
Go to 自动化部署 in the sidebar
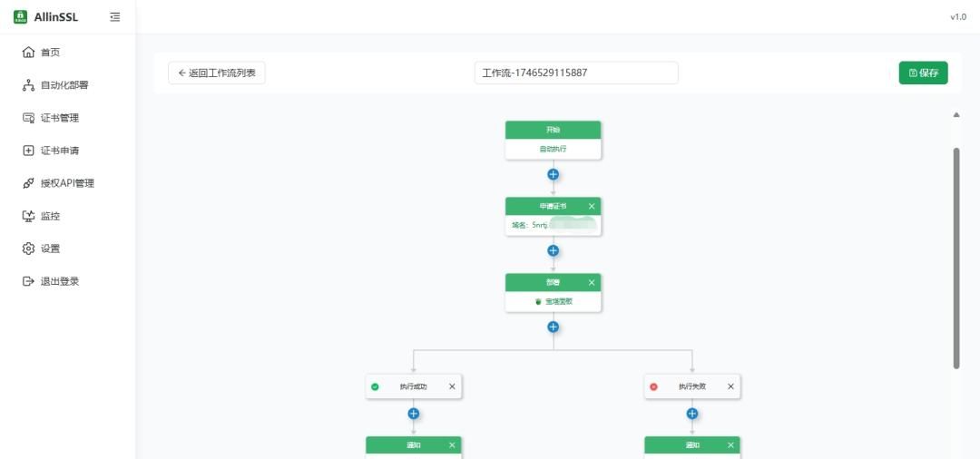[64, 85]
